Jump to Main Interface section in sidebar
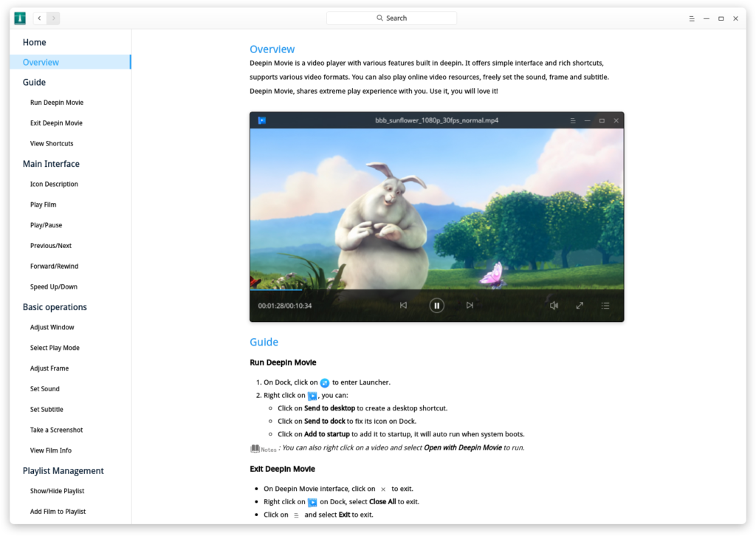Screen dimensions: 756x536 (51, 164)
